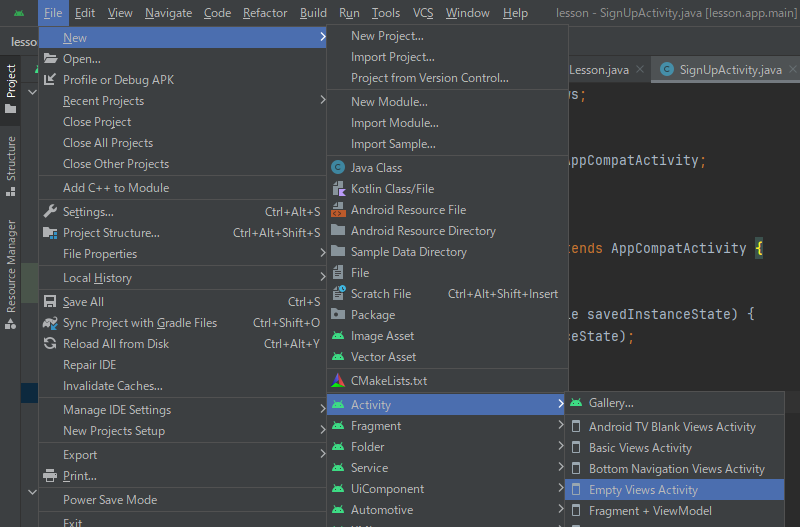Open the Project tool window
The image size is (800, 527).
click(x=11, y=89)
